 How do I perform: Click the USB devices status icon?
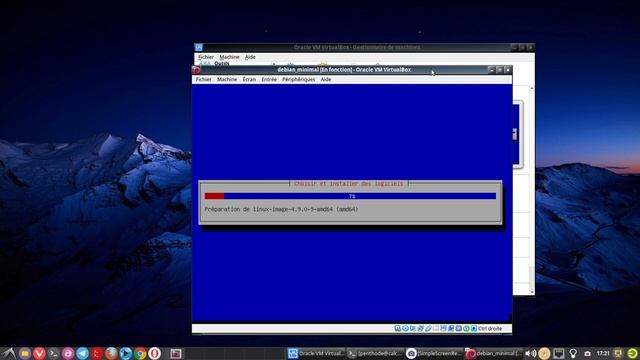tap(428, 328)
